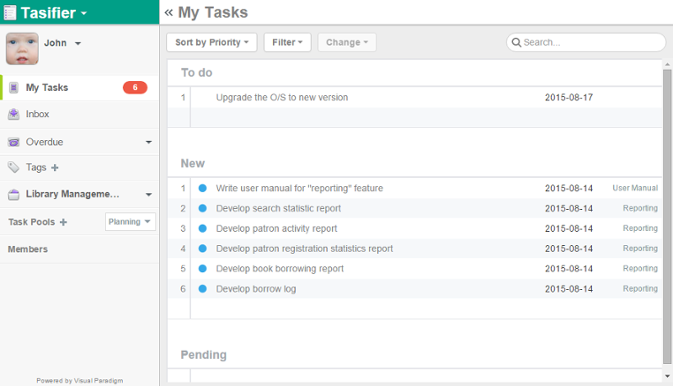Open Develop book borrowing report task
The image size is (673, 386).
pyautogui.click(x=280, y=269)
